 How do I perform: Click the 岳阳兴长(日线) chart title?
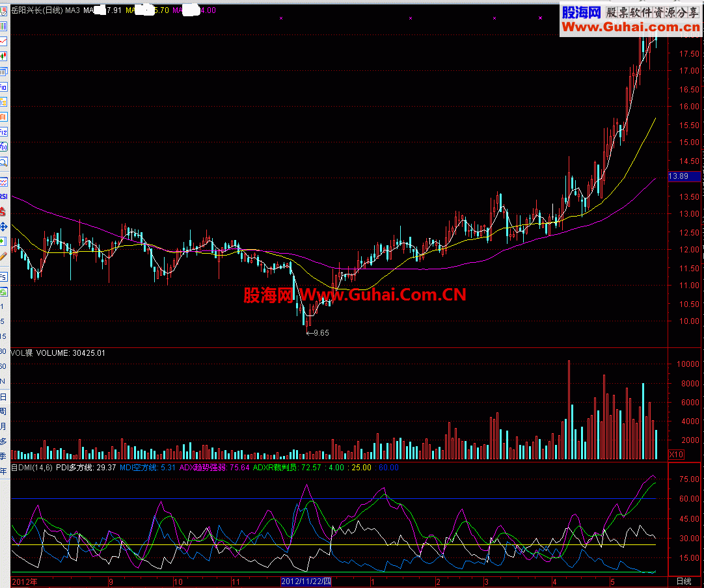click(x=37, y=10)
